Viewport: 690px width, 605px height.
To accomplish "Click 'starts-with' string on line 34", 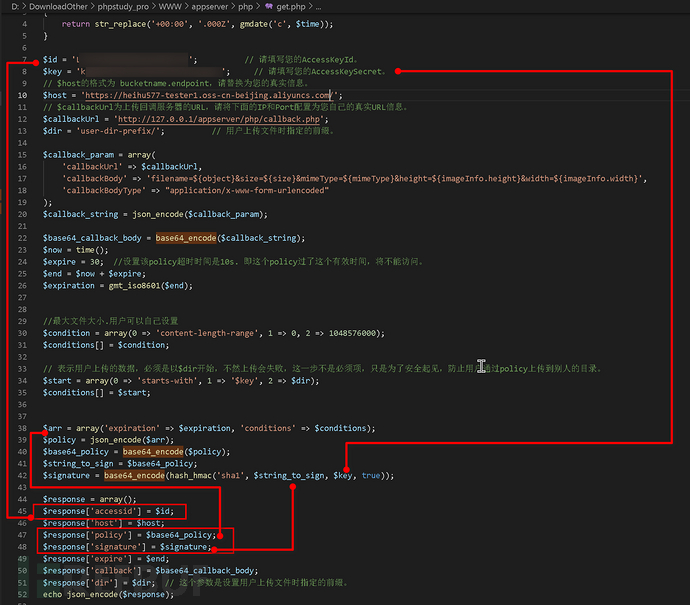I will point(167,381).
